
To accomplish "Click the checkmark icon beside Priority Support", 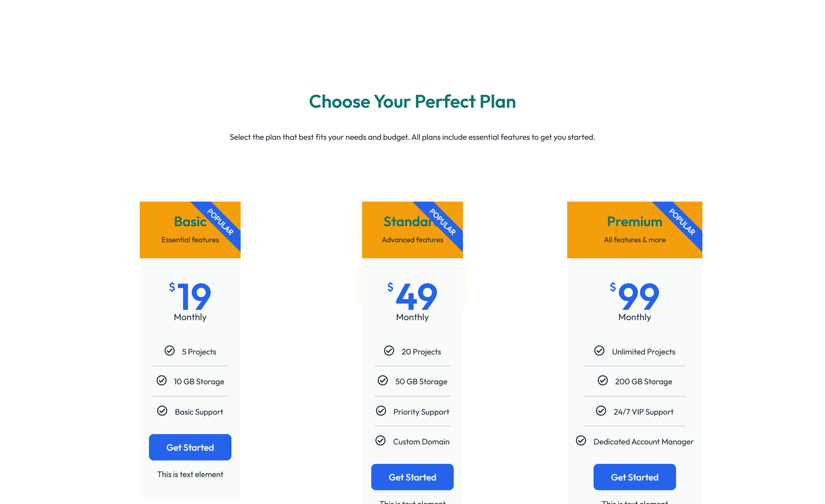I will (x=381, y=411).
